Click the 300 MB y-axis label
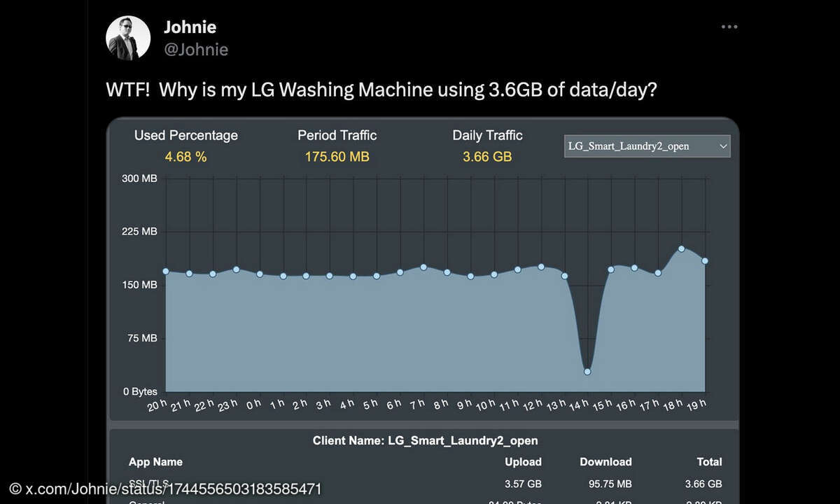840x504 pixels. pos(139,178)
